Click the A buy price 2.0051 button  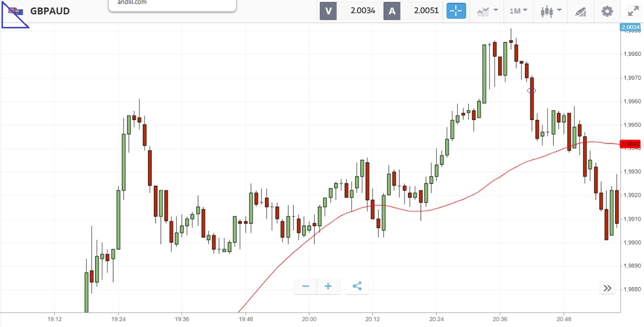tap(413, 11)
